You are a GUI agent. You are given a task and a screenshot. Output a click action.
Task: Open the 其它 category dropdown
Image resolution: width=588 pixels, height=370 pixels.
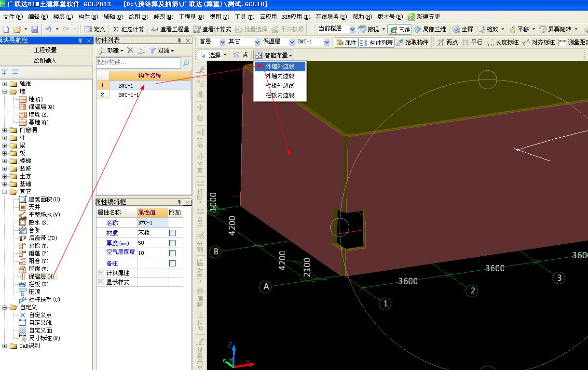257,42
